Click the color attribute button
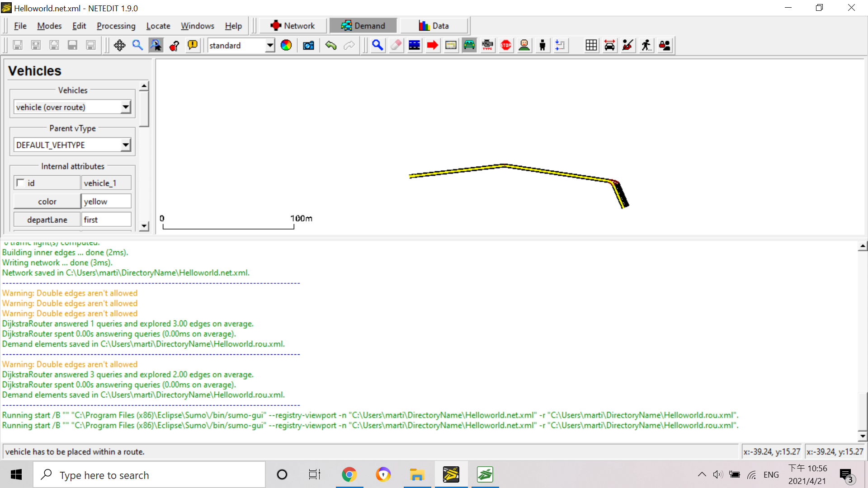This screenshot has height=488, width=868. [47, 202]
